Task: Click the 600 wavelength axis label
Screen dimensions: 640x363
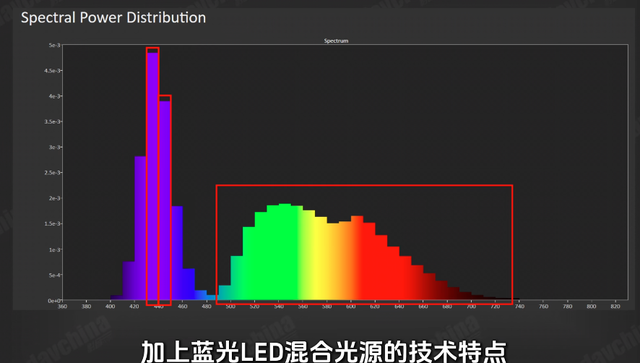Action: [x=351, y=306]
